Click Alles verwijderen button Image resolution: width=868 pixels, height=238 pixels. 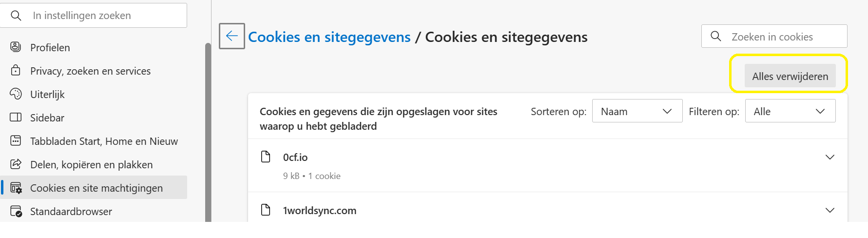790,76
